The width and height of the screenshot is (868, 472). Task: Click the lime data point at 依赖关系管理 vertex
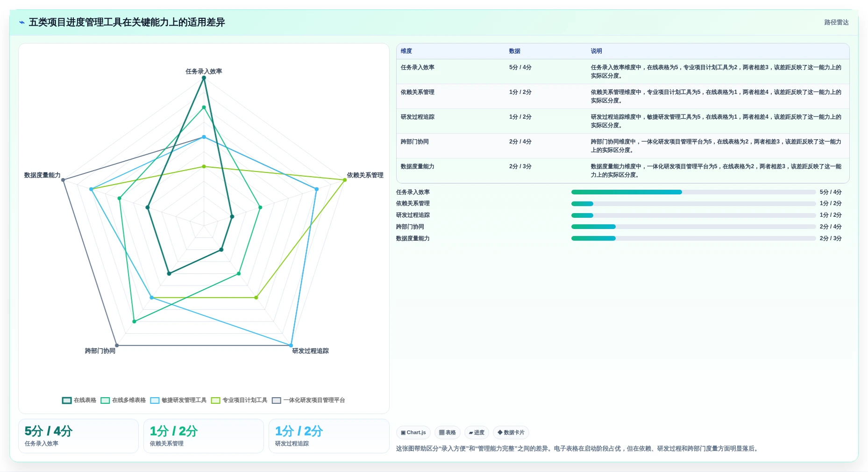[x=345, y=180]
